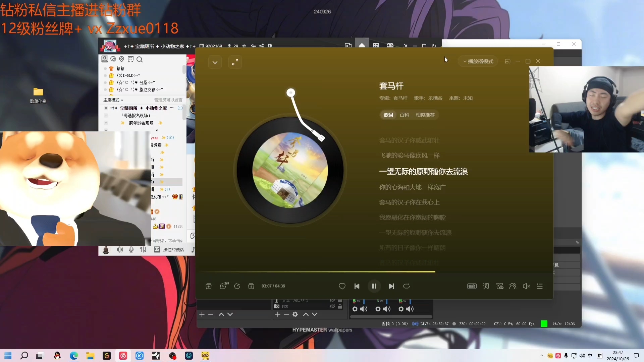Click the share/refresh arrow icon in player

[x=237, y=286]
